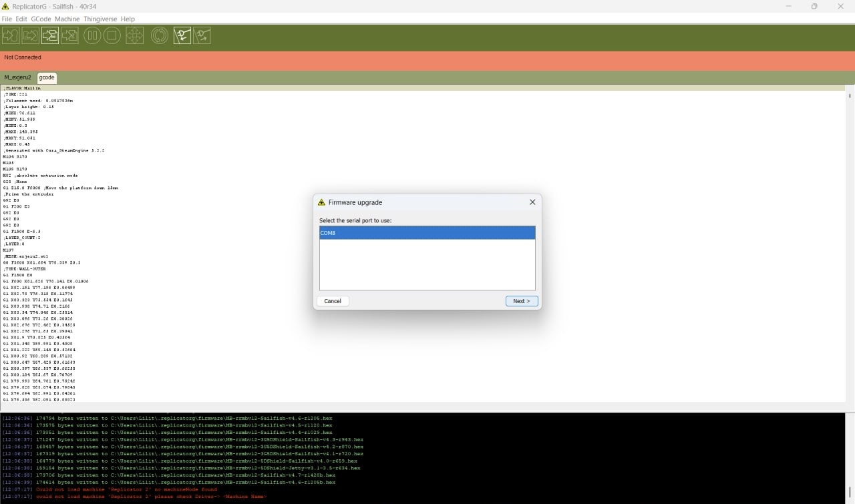This screenshot has height=504, width=855.
Task: Open the Control Panel four-arrow icon
Action: 135,36
